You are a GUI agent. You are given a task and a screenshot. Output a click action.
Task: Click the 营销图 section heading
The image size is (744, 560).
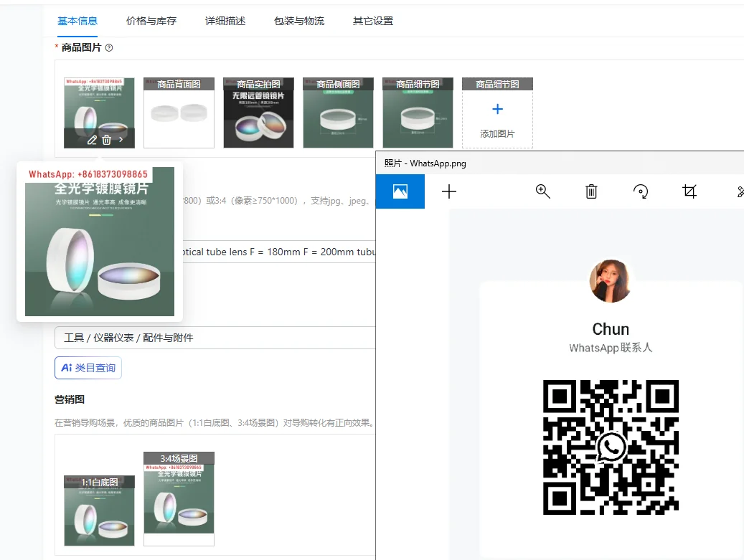click(70, 399)
